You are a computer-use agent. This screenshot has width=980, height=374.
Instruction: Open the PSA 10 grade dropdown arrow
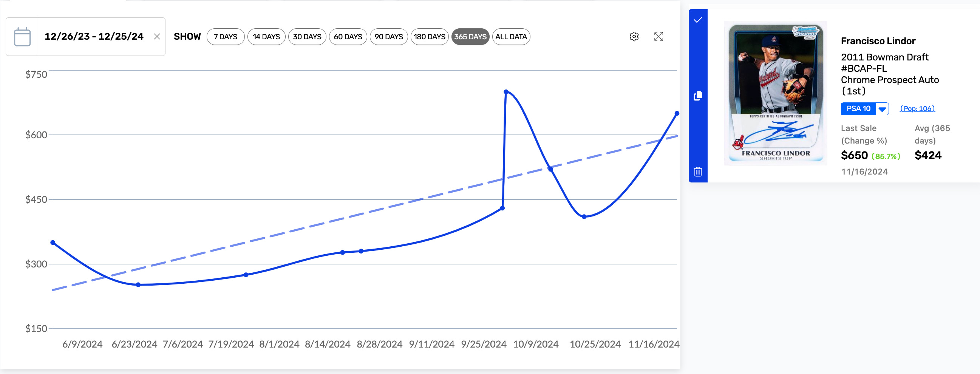pyautogui.click(x=882, y=109)
